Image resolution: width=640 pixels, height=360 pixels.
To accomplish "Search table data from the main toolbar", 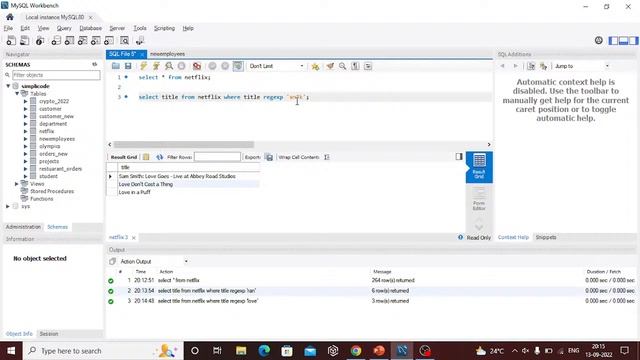I will pos(124,40).
